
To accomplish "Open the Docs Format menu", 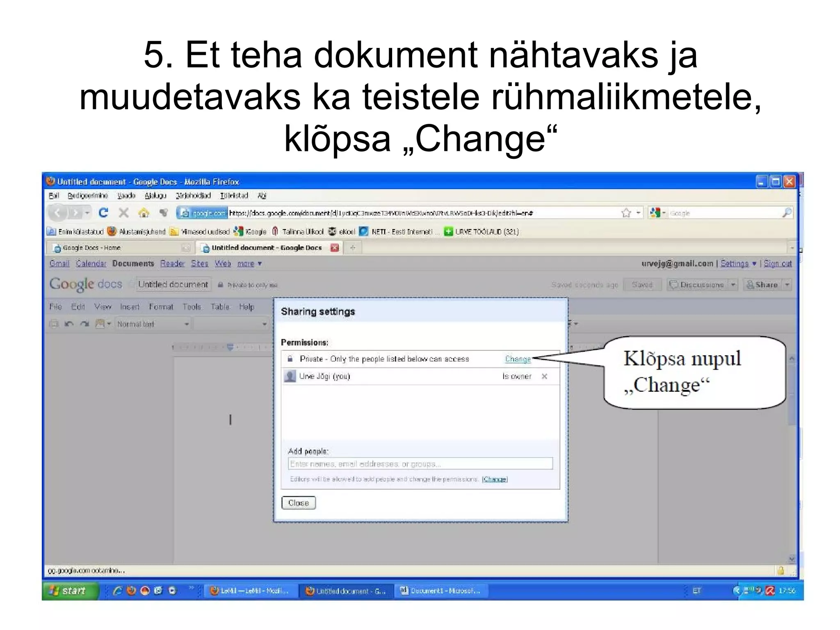I will click(161, 307).
